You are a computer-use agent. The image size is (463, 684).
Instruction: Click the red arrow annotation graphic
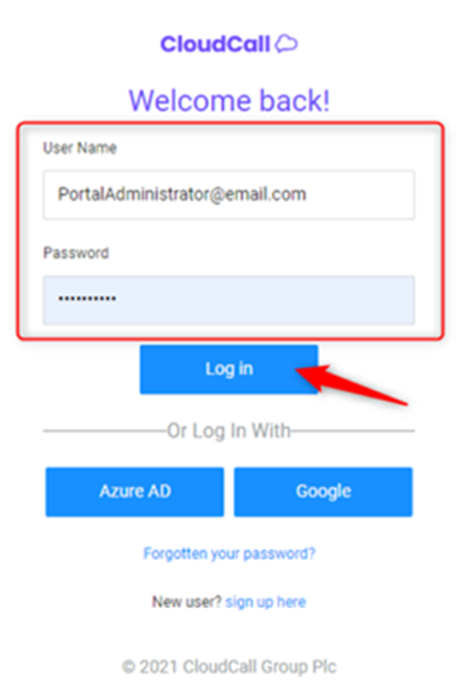[x=352, y=384]
